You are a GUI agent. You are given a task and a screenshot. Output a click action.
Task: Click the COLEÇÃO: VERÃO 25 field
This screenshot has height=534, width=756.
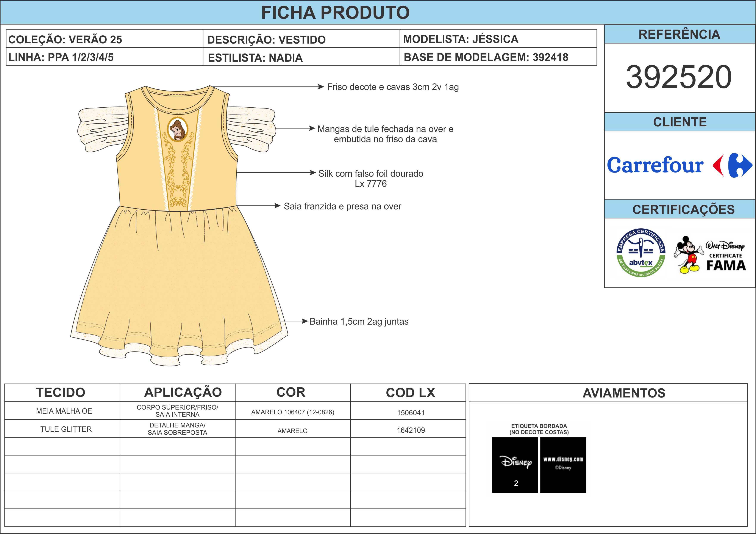click(65, 39)
